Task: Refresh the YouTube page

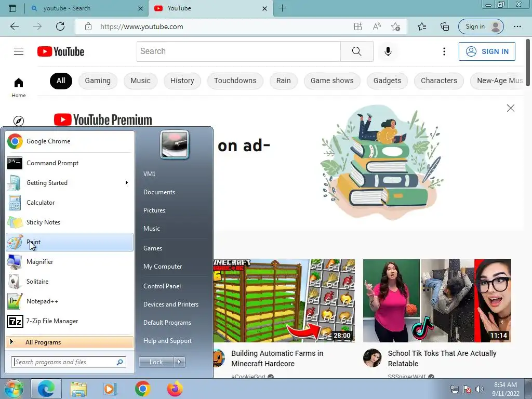Action: pos(60,26)
